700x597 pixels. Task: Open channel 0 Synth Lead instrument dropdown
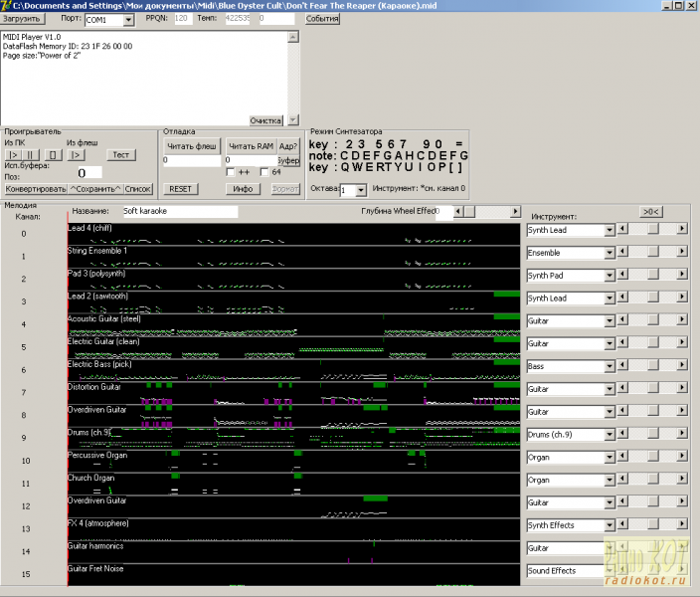click(x=610, y=231)
